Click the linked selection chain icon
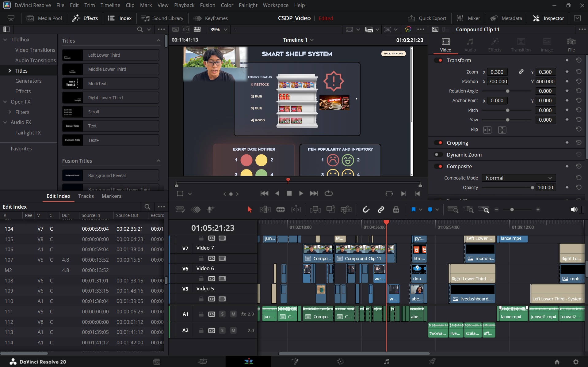The width and height of the screenshot is (588, 367). pyautogui.click(x=381, y=210)
